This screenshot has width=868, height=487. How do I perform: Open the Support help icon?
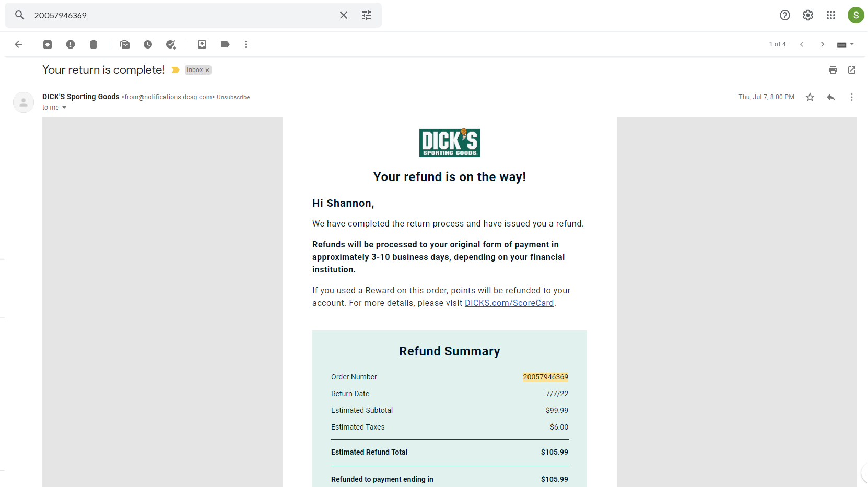pos(785,15)
